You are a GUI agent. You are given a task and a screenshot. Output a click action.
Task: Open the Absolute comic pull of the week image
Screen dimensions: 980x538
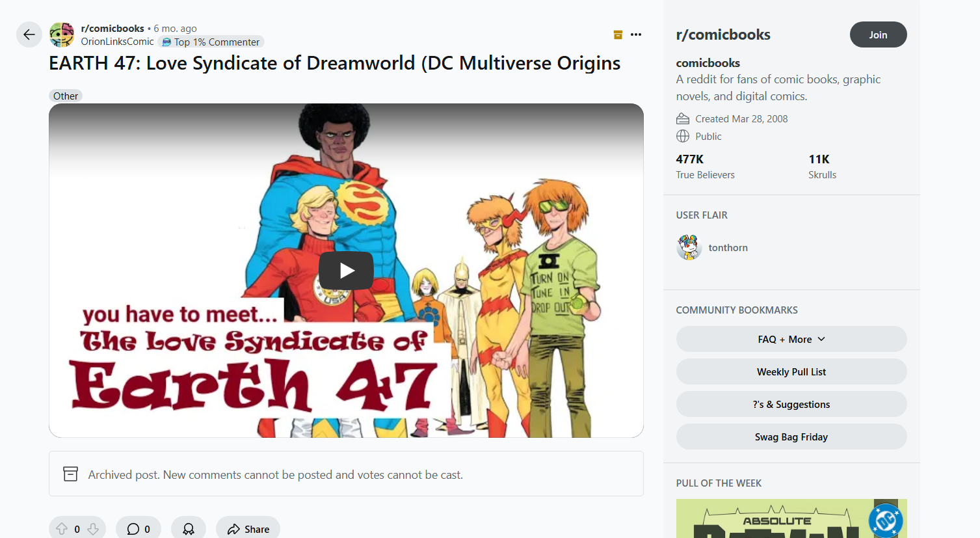point(791,519)
